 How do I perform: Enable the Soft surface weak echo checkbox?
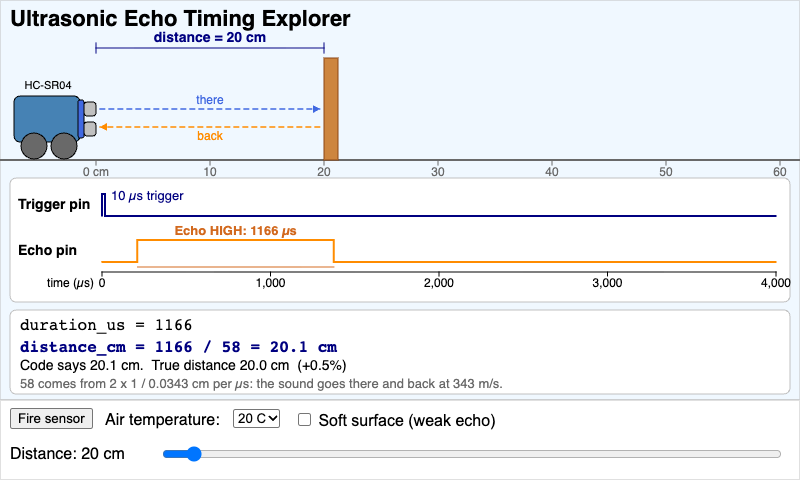(x=305, y=420)
